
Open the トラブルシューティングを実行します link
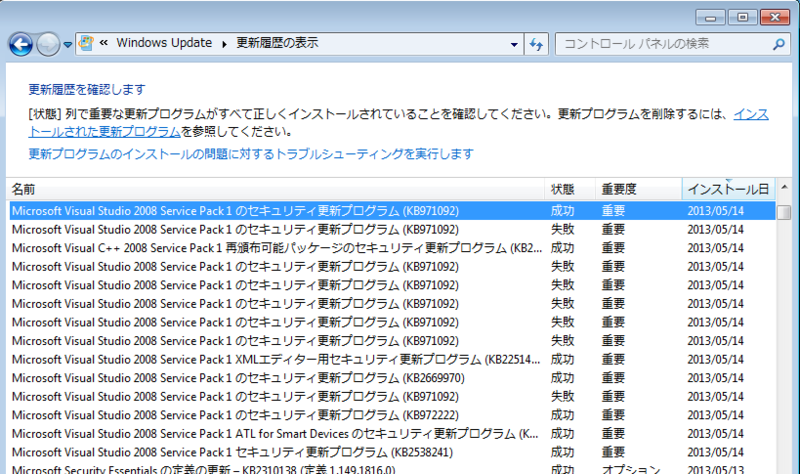pyautogui.click(x=251, y=154)
